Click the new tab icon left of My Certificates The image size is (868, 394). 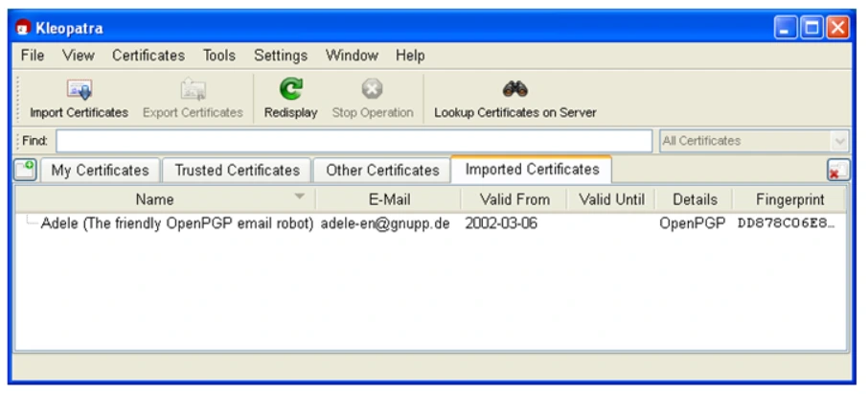click(x=25, y=170)
